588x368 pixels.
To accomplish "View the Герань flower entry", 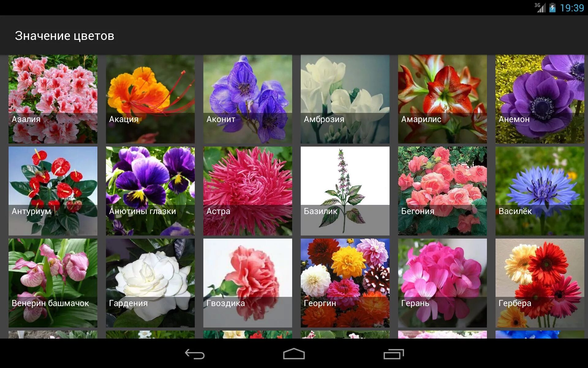I will 443,283.
